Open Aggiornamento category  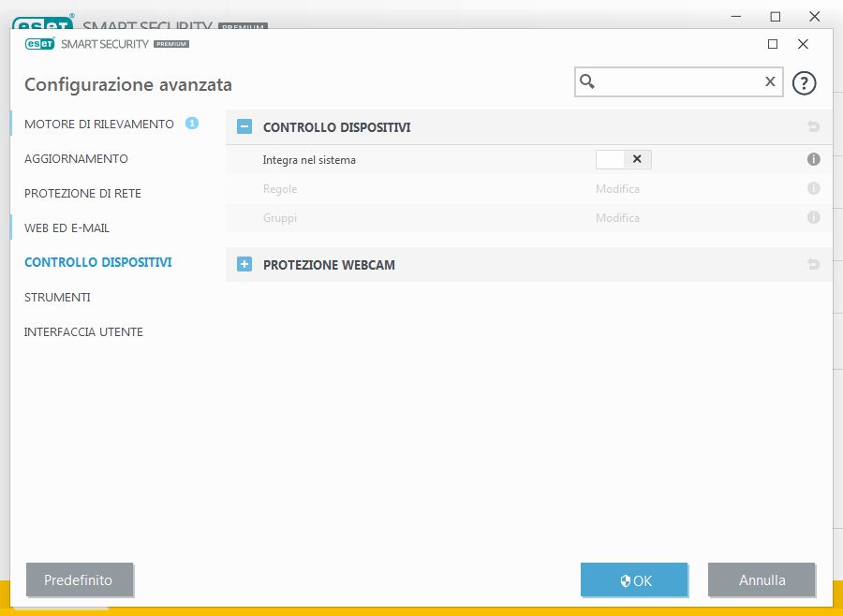coord(76,158)
